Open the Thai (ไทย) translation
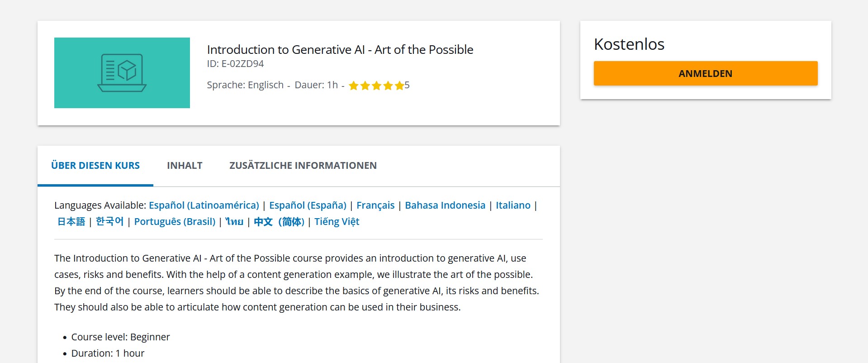Image resolution: width=868 pixels, height=363 pixels. tap(234, 221)
